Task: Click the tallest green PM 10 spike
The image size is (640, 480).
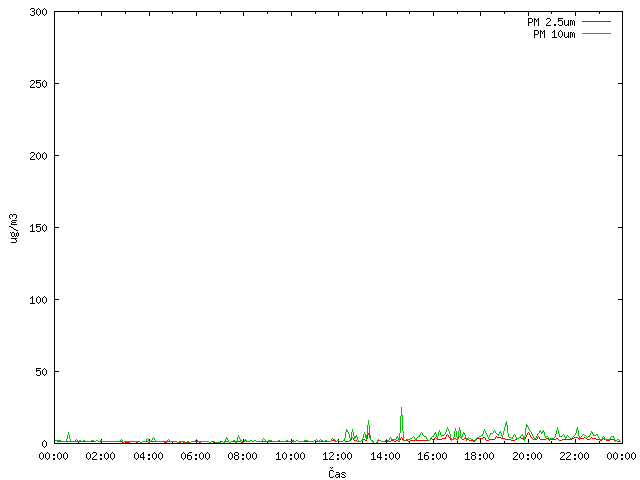Action: tap(402, 422)
